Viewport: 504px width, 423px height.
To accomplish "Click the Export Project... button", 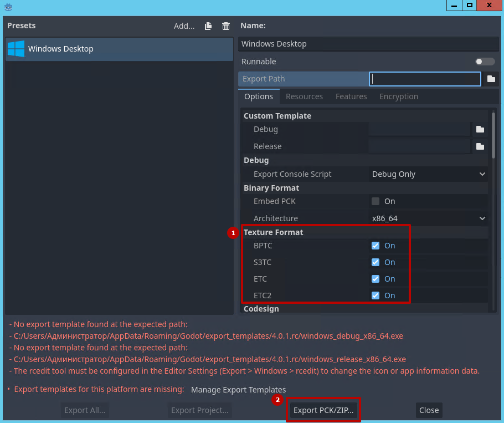I will click(x=199, y=410).
